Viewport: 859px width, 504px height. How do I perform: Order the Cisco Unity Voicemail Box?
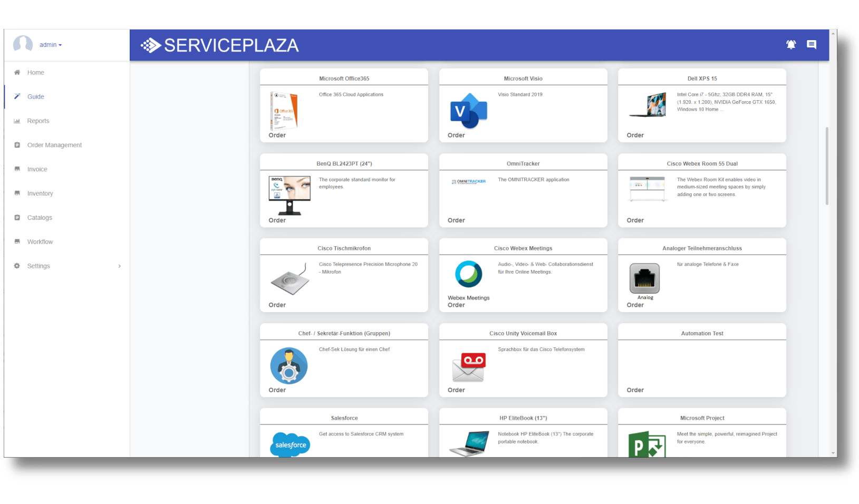pos(456,390)
